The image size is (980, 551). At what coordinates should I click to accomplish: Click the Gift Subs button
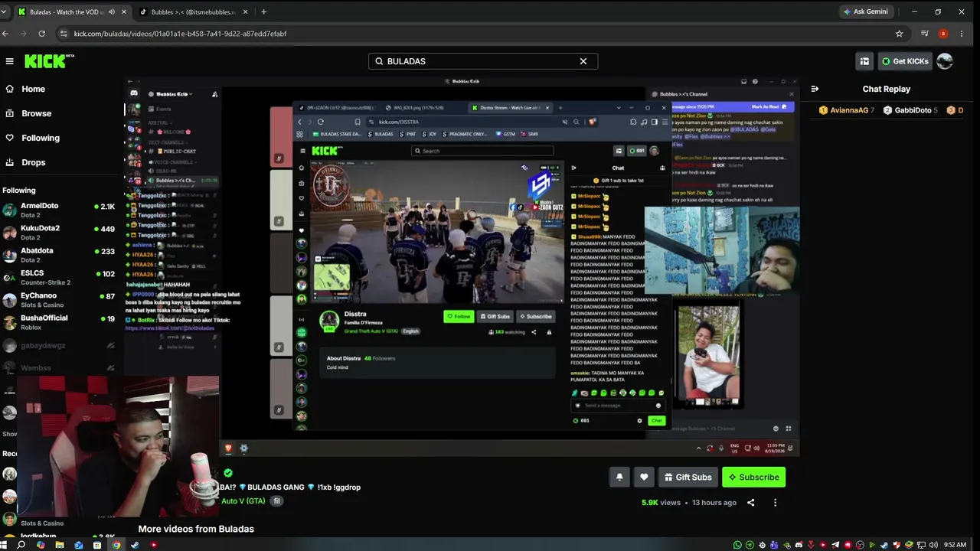click(688, 477)
